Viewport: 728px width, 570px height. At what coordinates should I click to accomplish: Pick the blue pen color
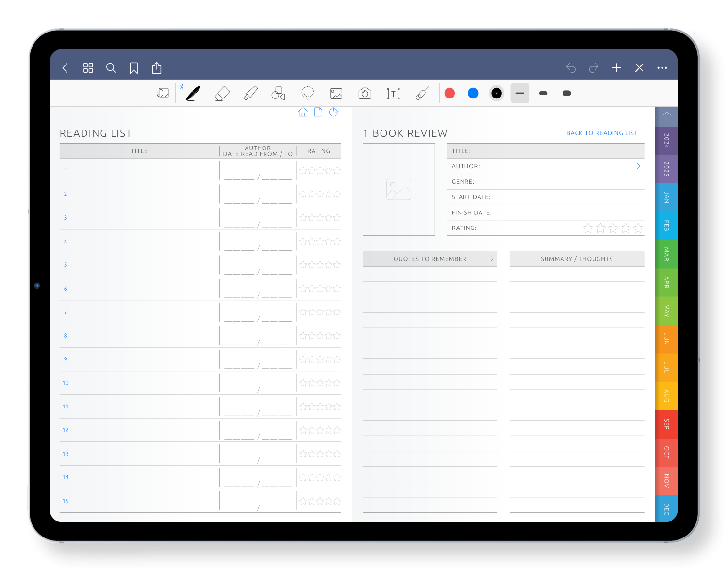[x=473, y=93]
